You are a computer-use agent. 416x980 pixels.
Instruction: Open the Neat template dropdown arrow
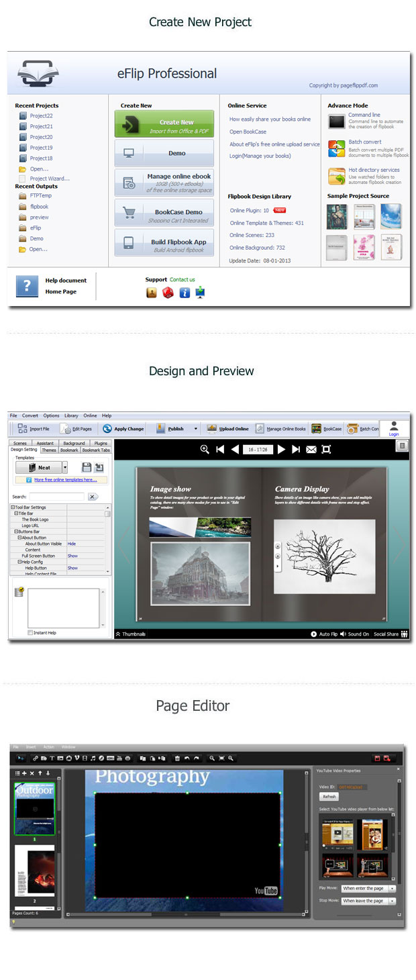tap(65, 468)
